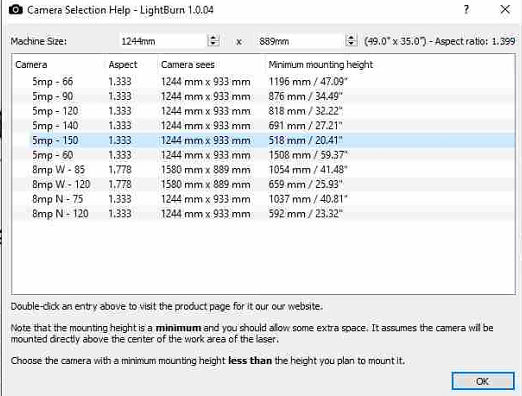The height and width of the screenshot is (396, 522).
Task: Click the 876 mm / 34.49" height value
Action: pyautogui.click(x=305, y=96)
